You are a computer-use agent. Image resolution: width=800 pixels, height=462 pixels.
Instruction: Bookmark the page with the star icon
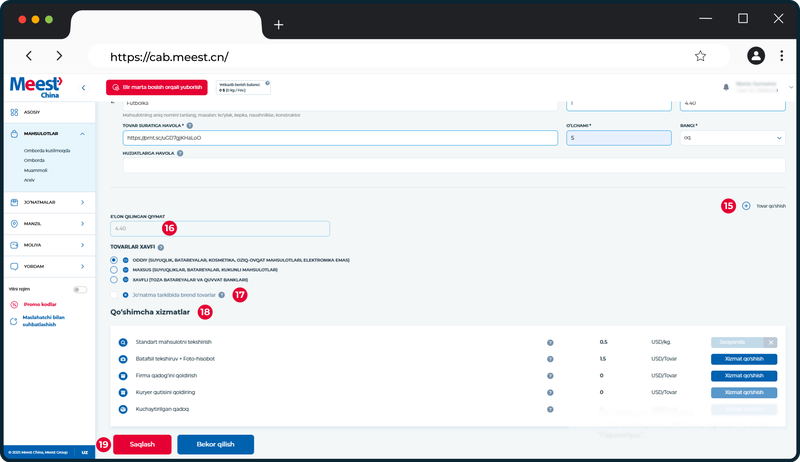tap(700, 56)
